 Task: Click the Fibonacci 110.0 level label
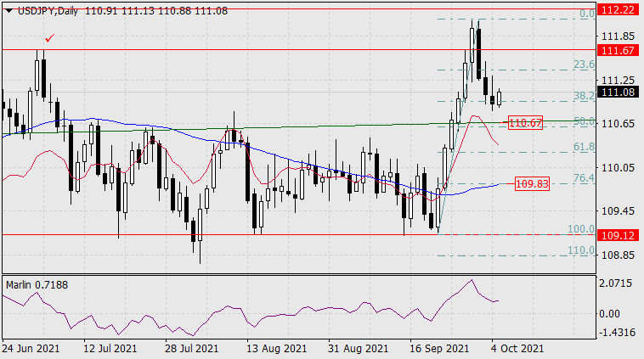(581, 250)
